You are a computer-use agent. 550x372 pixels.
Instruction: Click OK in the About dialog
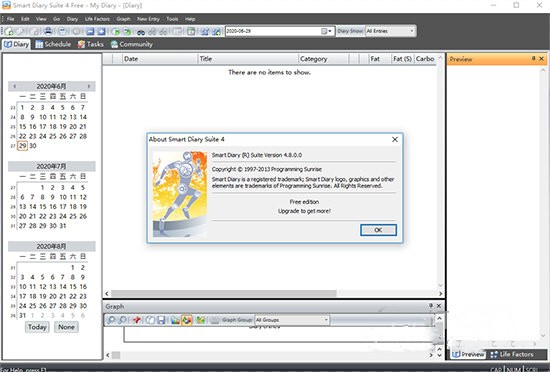tap(378, 230)
